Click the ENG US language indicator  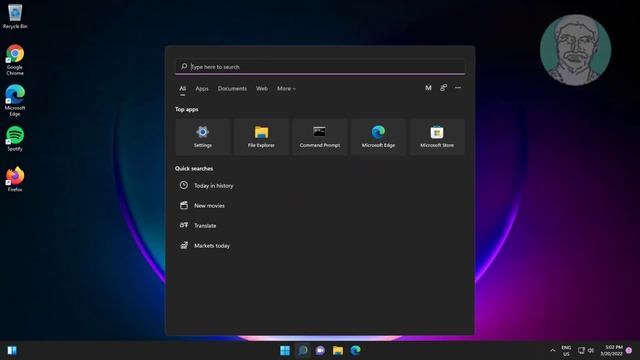[x=566, y=351]
